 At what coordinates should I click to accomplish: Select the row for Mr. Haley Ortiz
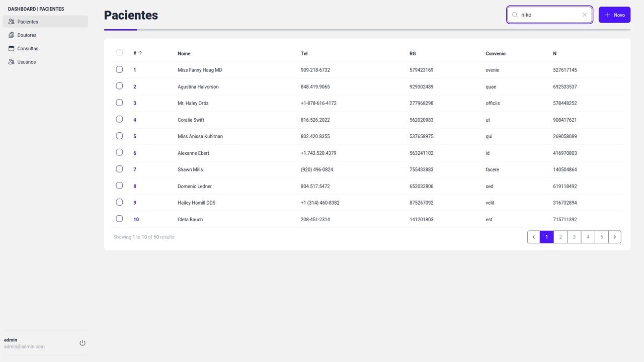pyautogui.click(x=119, y=103)
